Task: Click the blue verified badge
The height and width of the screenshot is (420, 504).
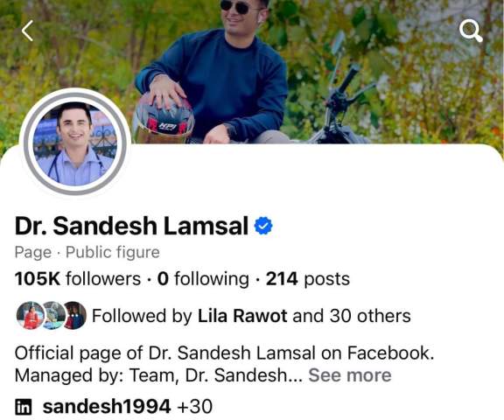Action: [x=263, y=226]
